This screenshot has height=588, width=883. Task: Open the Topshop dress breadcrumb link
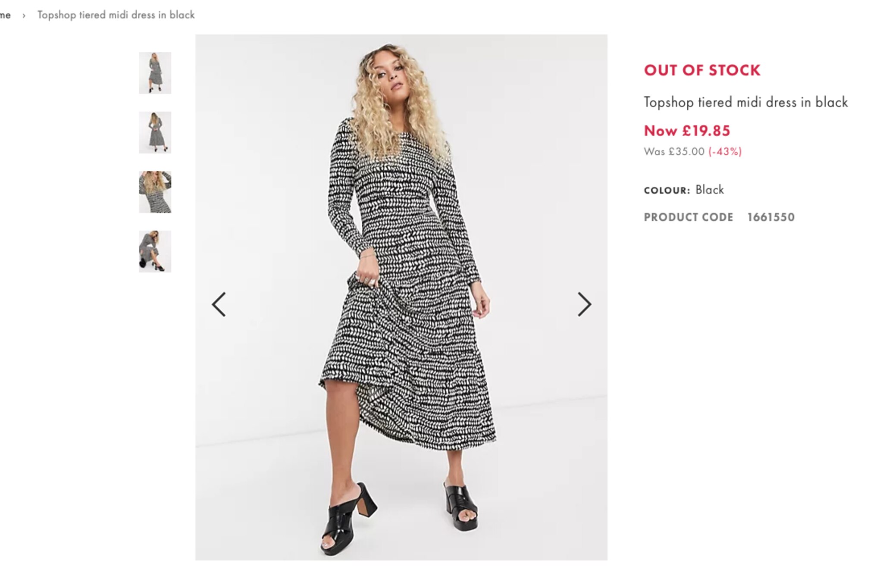(116, 15)
